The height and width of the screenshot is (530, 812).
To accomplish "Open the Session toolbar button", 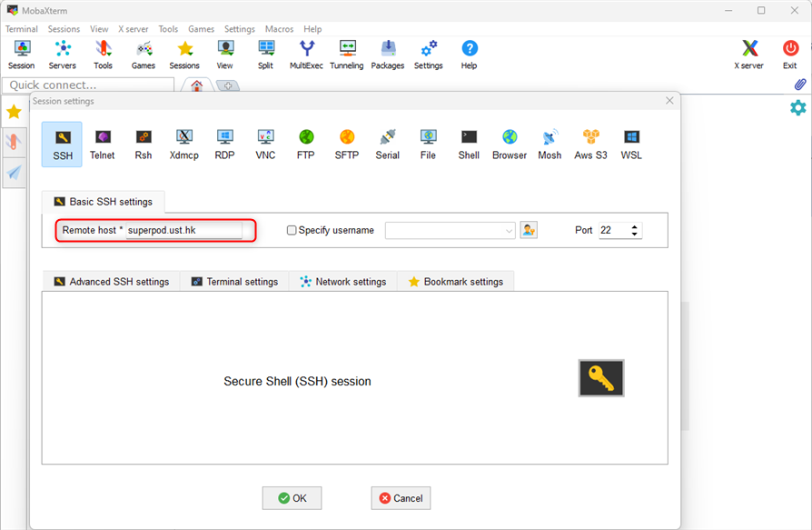I will pyautogui.click(x=21, y=55).
